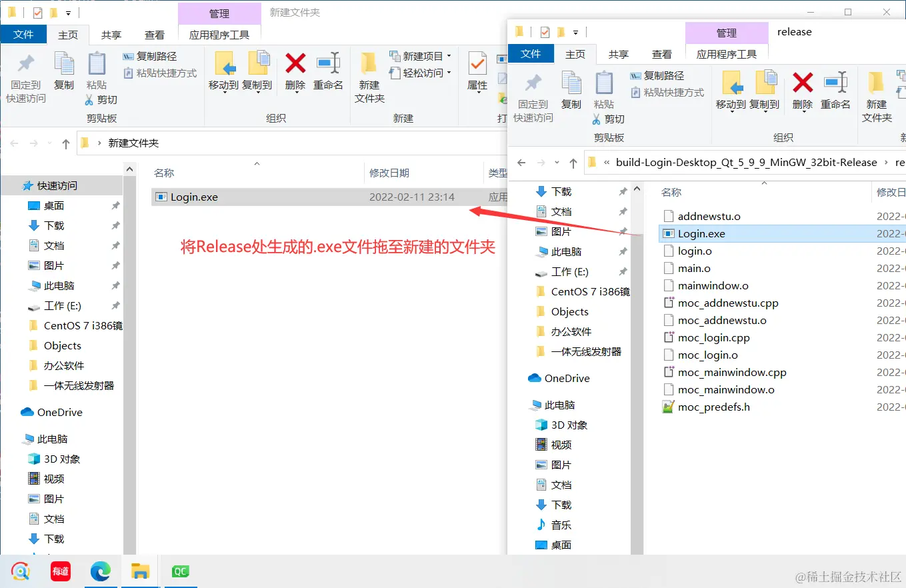Viewport: 906px width, 588px height.
Task: Click Pin to Quick Access in left window
Action: [26, 78]
